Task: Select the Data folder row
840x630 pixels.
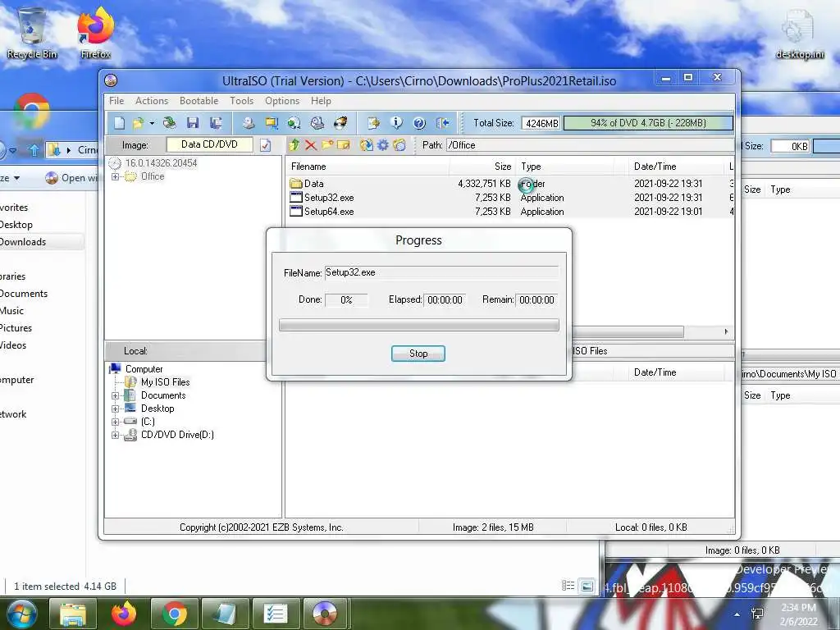Action: [x=510, y=184]
